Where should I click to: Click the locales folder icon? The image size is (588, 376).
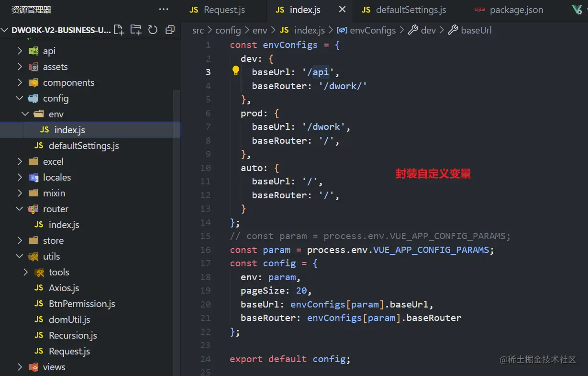pos(33,177)
